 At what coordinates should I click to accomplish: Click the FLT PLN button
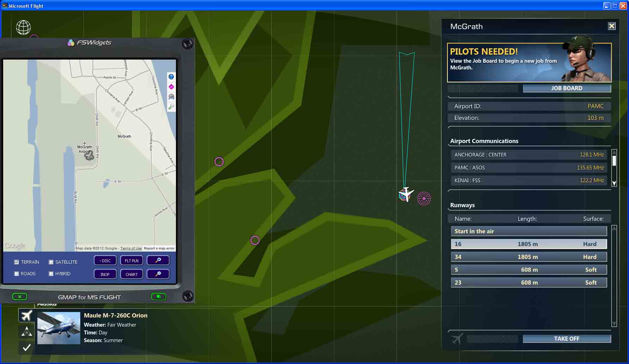(x=132, y=260)
